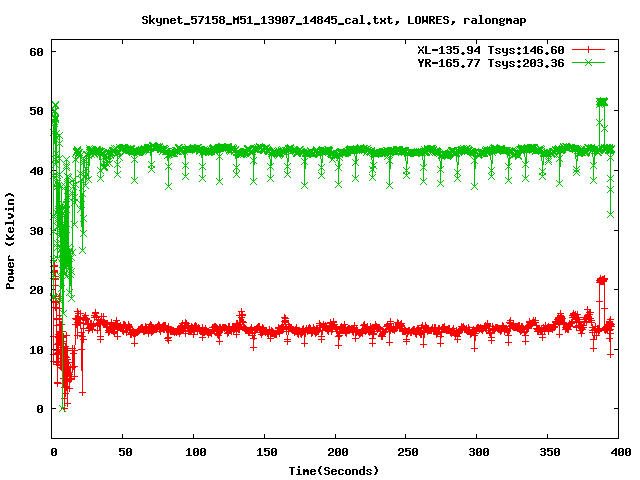
Task: Click the y-axis value 0
Action: point(40,409)
